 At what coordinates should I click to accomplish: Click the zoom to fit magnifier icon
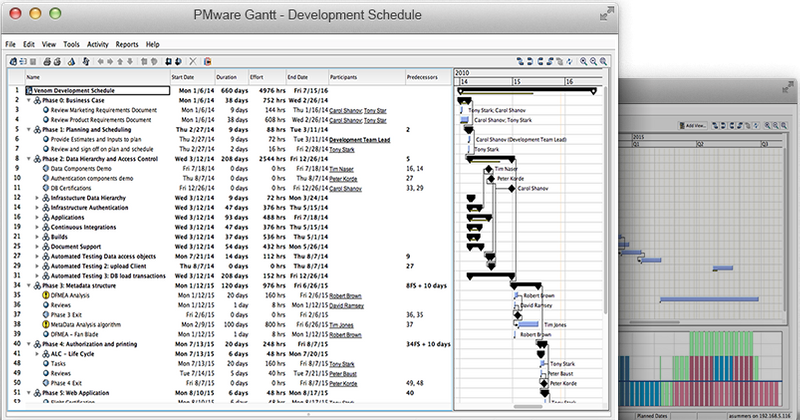tap(604, 61)
